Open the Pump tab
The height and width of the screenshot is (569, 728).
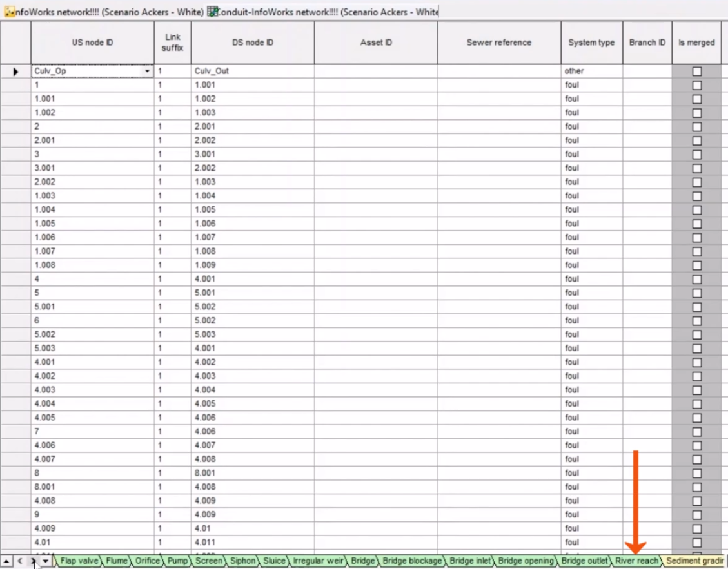(x=177, y=561)
